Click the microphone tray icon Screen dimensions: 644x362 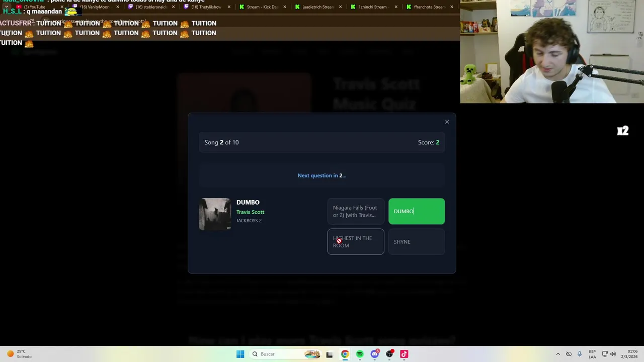coord(580,354)
